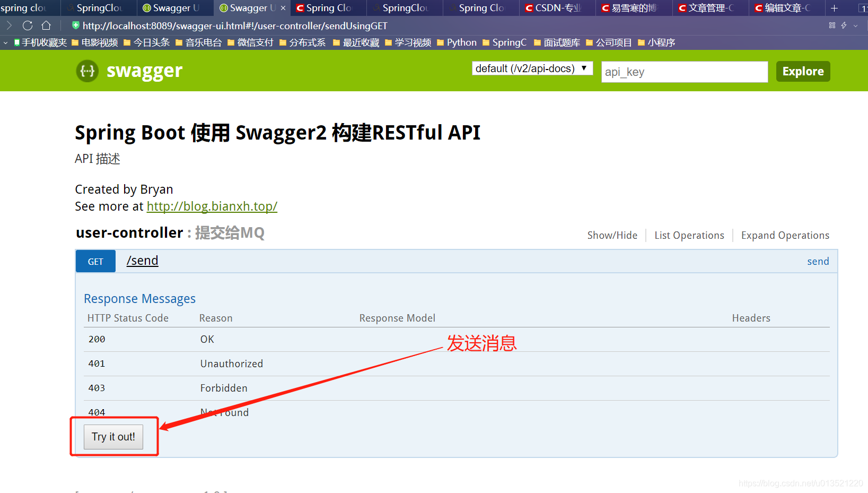Expand the dropdown chevron beside the lightning icon
This screenshot has height=493, width=868.
(x=855, y=25)
